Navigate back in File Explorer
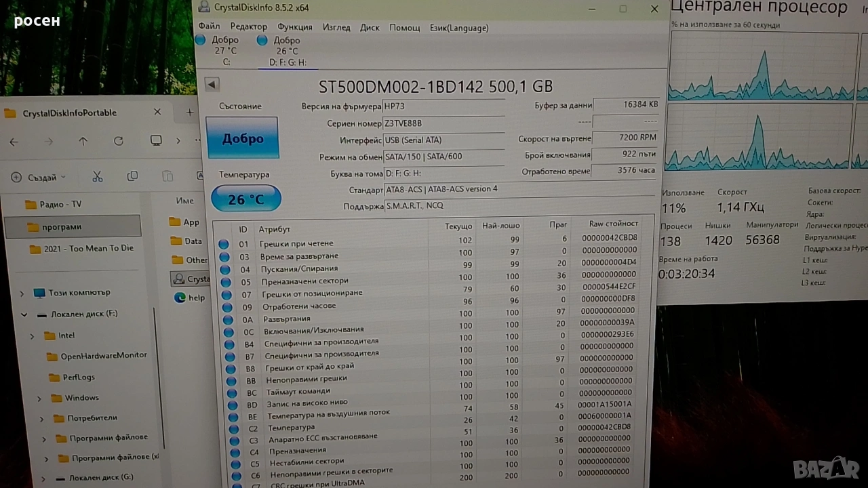The width and height of the screenshot is (868, 488). [14, 141]
